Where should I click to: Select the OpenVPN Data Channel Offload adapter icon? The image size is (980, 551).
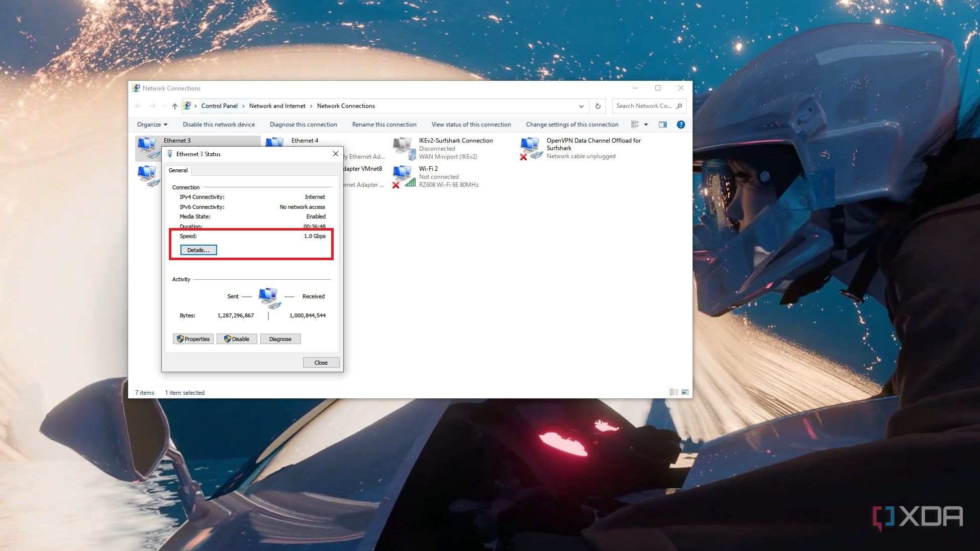(x=531, y=149)
